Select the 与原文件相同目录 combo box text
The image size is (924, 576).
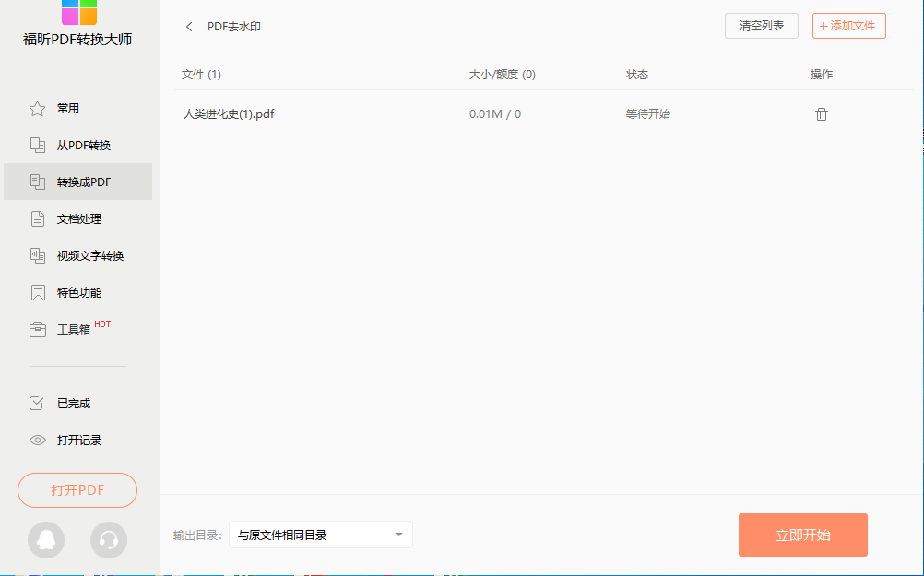pyautogui.click(x=282, y=535)
